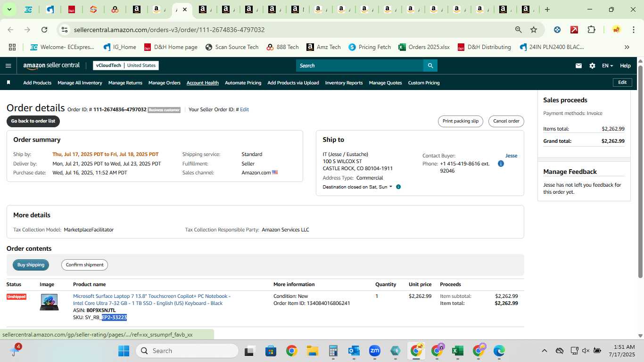Open the mail messages icon
The image size is (644, 362).
[578, 66]
